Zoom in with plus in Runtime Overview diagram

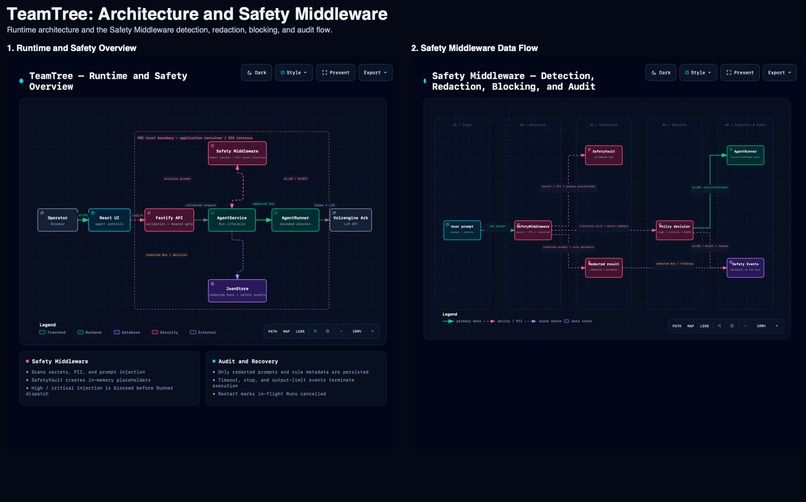tap(373, 331)
